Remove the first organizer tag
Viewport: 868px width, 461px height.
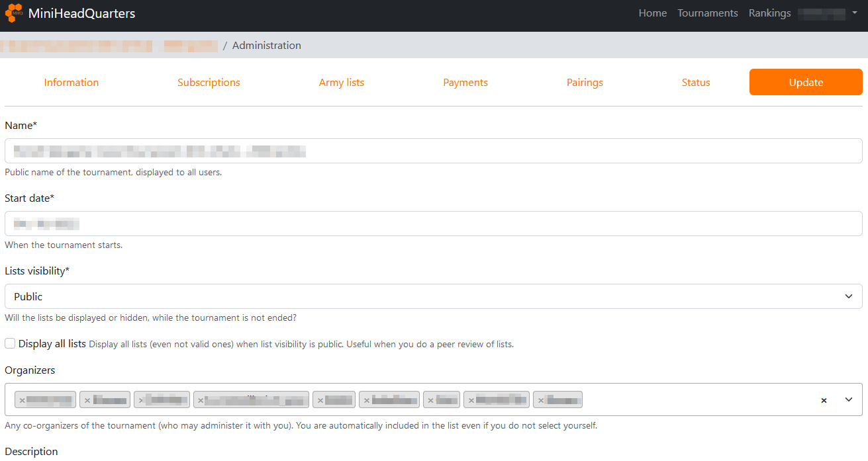point(22,400)
